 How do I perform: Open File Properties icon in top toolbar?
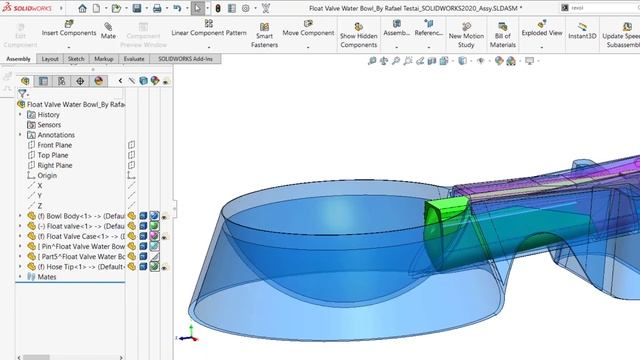(x=232, y=8)
